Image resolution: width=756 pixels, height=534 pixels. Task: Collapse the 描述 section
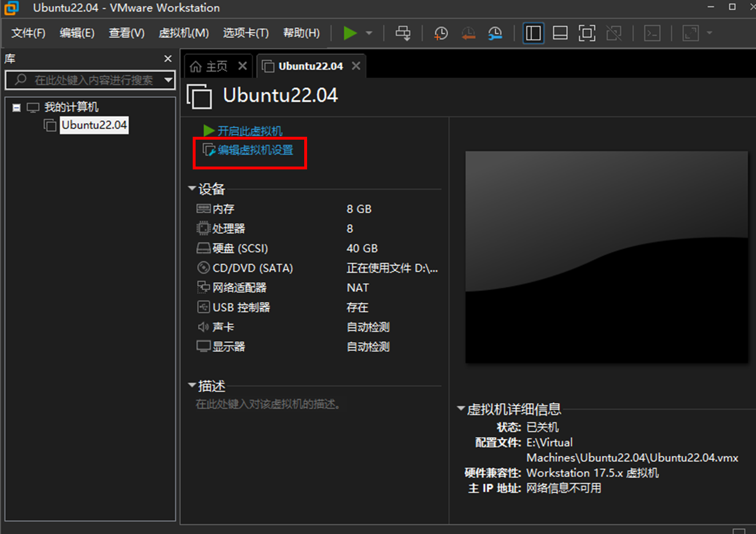(x=192, y=386)
